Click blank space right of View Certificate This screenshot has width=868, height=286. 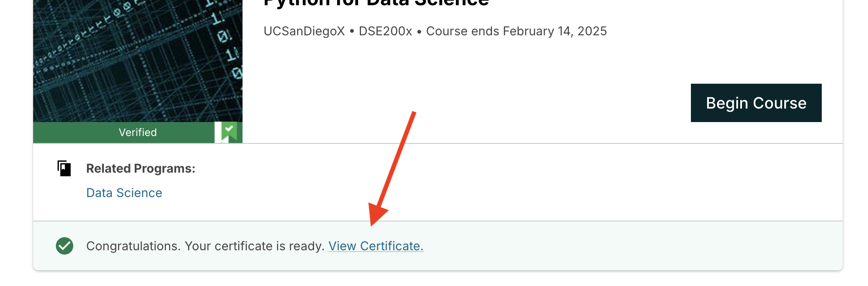coord(611,246)
